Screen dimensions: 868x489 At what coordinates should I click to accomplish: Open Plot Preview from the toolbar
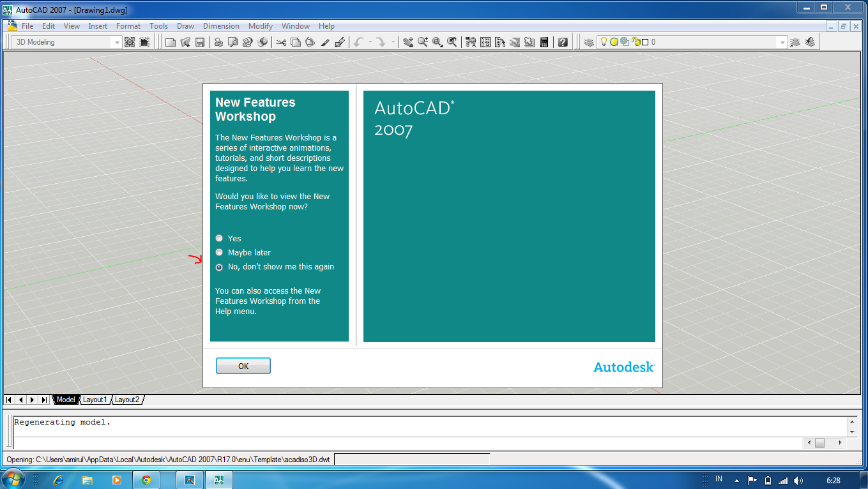coord(233,42)
